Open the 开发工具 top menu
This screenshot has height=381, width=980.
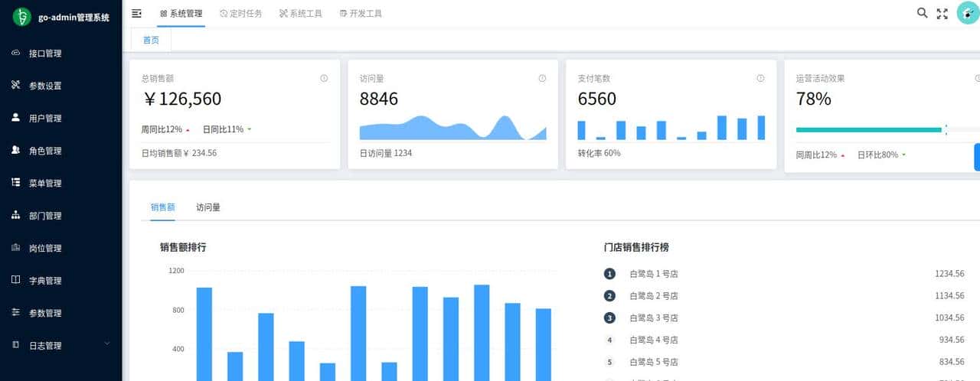click(361, 13)
